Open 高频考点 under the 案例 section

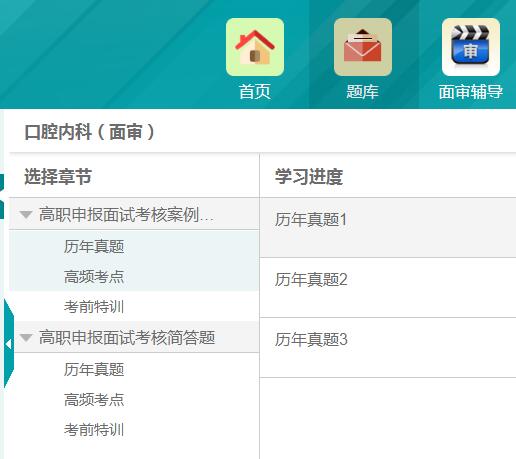click(x=94, y=277)
